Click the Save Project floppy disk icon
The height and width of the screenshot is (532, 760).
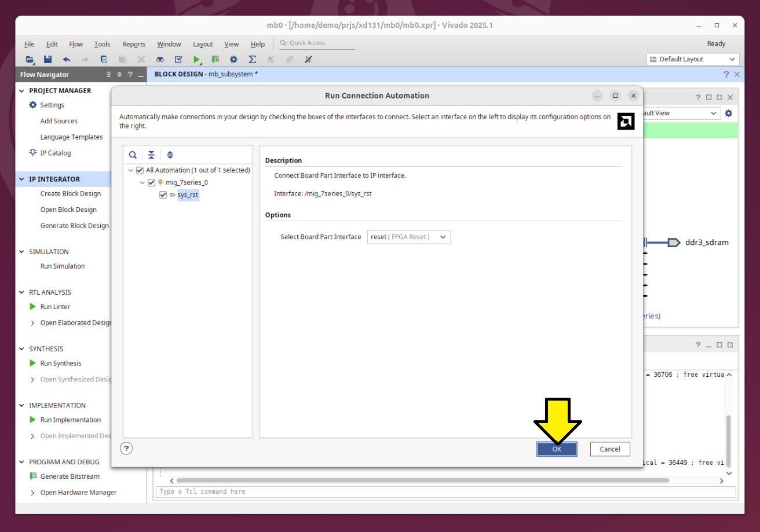click(48, 59)
